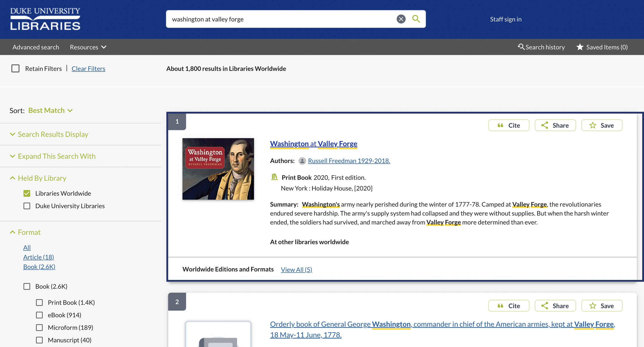Click the Clear Filters link
This screenshot has width=644, height=347.
click(x=88, y=69)
